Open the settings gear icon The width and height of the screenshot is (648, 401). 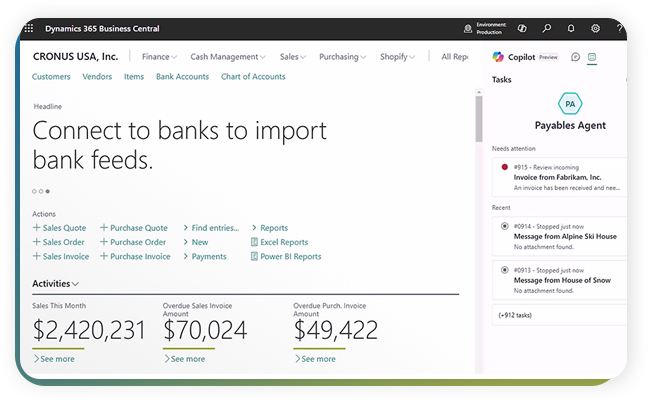click(x=595, y=28)
